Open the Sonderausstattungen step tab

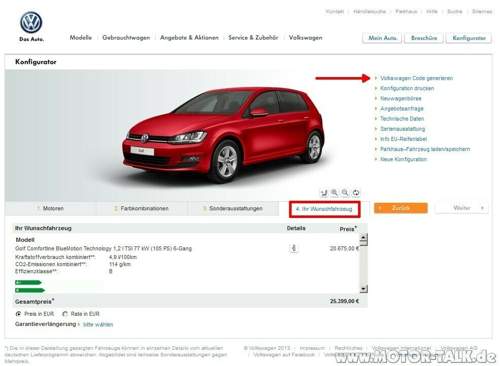click(x=233, y=208)
